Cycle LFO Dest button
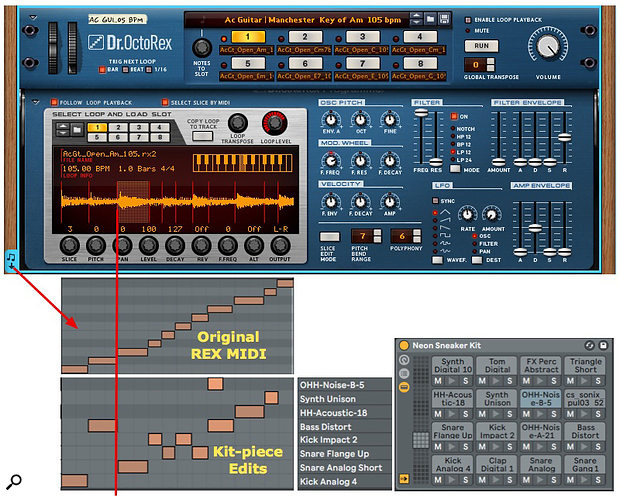Viewport: 620px width, 496px height. tap(477, 260)
